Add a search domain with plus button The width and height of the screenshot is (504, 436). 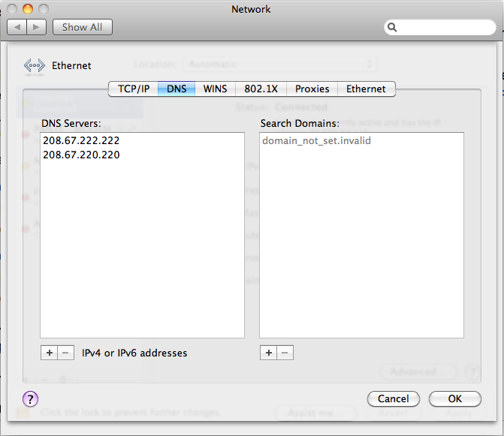pos(268,353)
